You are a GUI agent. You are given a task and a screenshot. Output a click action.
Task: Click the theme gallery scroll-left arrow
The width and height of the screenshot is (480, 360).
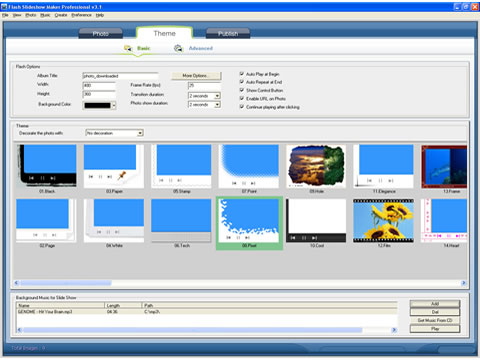coord(17,283)
